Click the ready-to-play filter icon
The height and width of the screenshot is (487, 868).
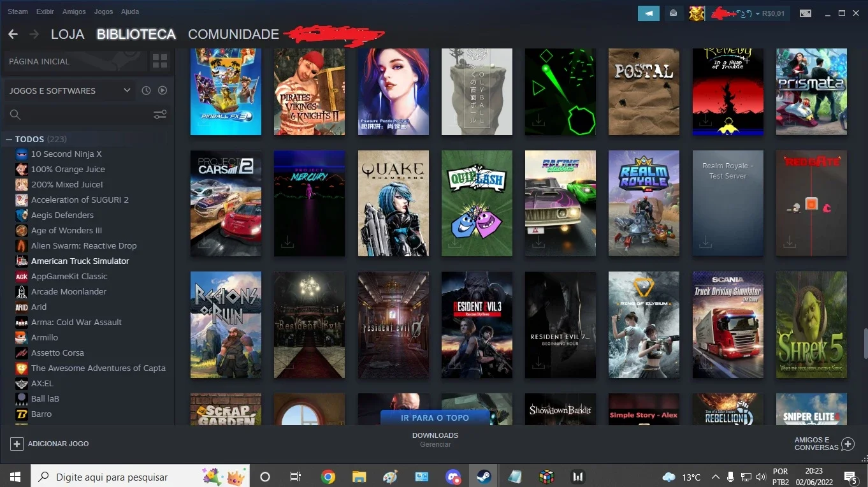(163, 91)
